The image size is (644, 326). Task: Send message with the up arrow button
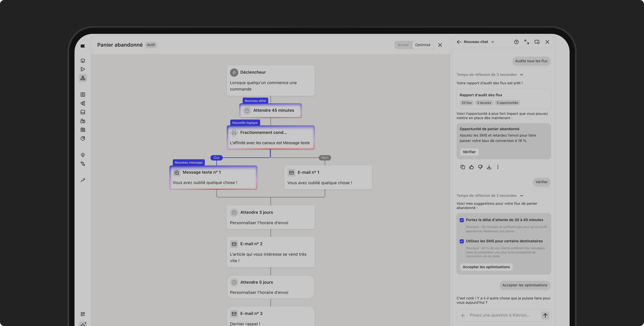click(x=545, y=315)
